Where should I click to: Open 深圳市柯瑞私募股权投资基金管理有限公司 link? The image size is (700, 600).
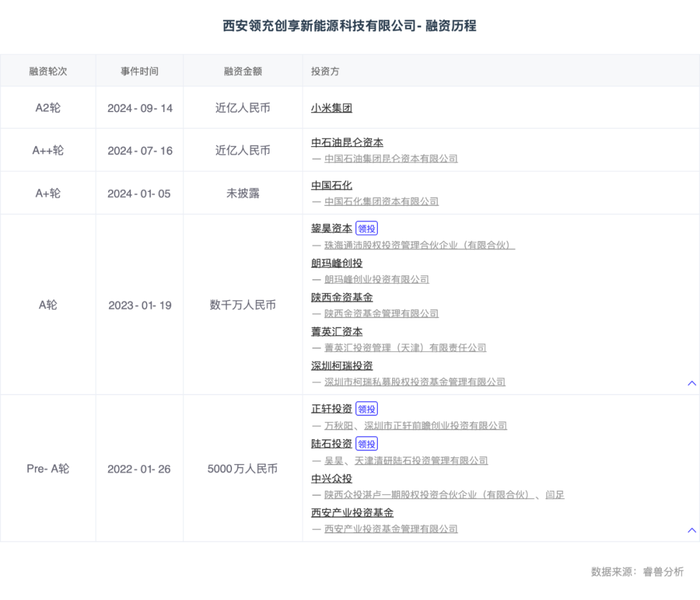[415, 382]
